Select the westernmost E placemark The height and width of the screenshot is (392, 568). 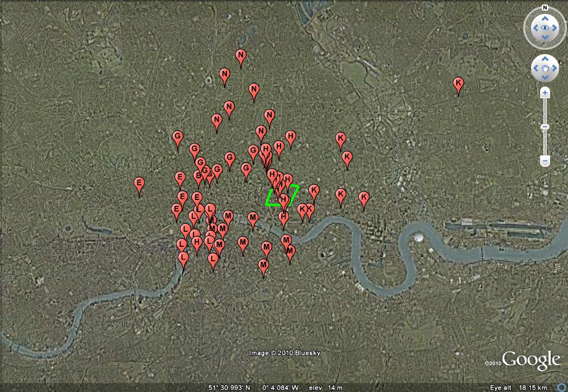(139, 184)
